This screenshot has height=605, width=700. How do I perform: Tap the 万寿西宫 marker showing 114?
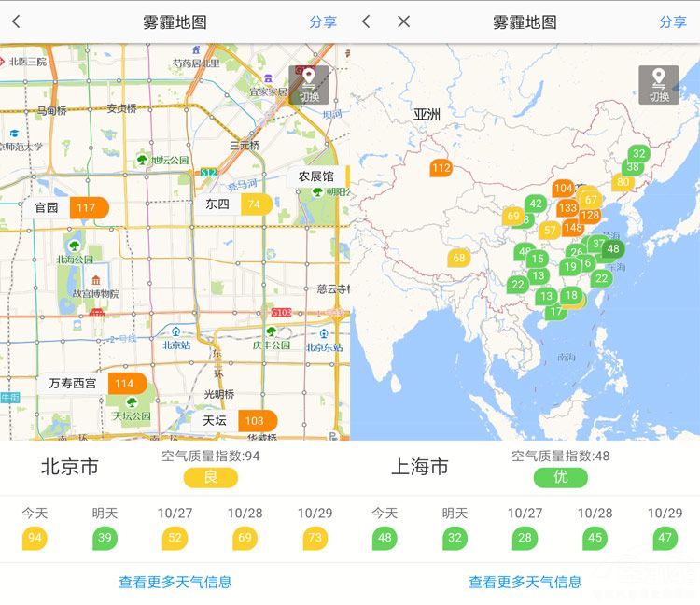124,383
